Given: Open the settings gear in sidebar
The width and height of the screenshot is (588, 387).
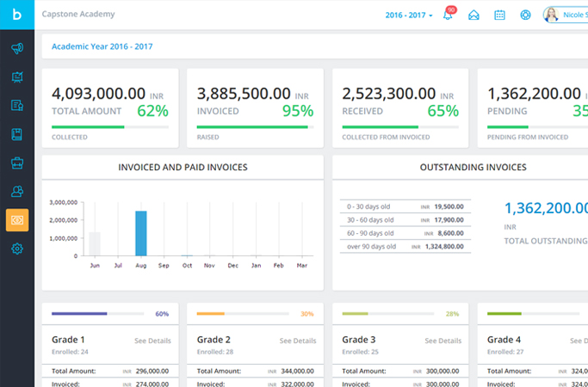Looking at the screenshot, I should 17,249.
